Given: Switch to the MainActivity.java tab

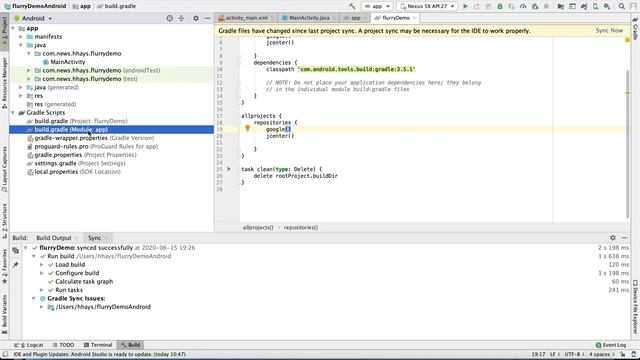Looking at the screenshot, I should pyautogui.click(x=309, y=18).
